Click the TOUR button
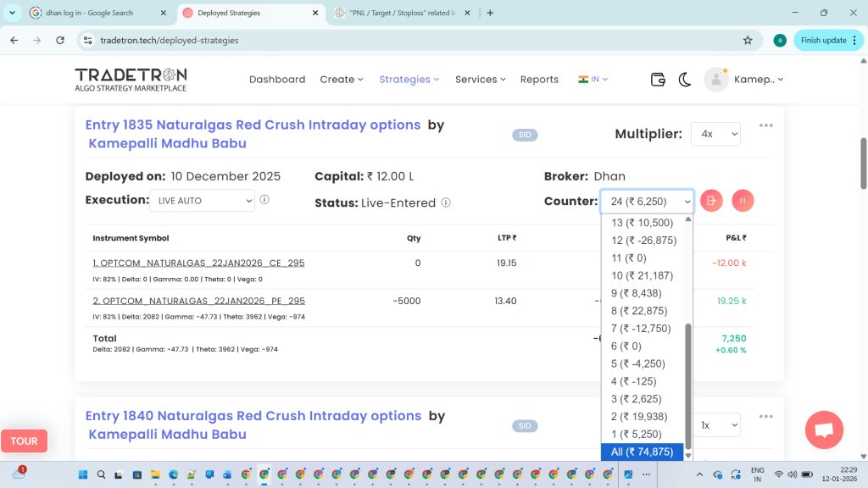Screen dimensions: 868x488 [x=24, y=441]
